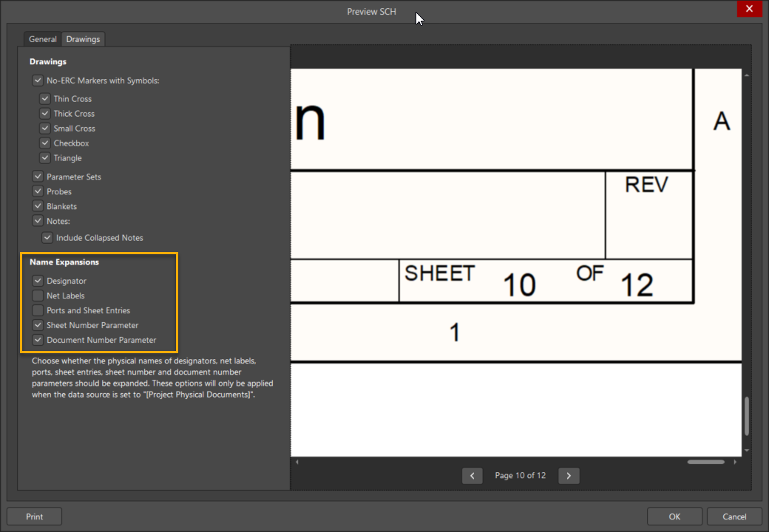Toggle Document Number Parameter checkbox
The image size is (769, 532).
tap(38, 339)
